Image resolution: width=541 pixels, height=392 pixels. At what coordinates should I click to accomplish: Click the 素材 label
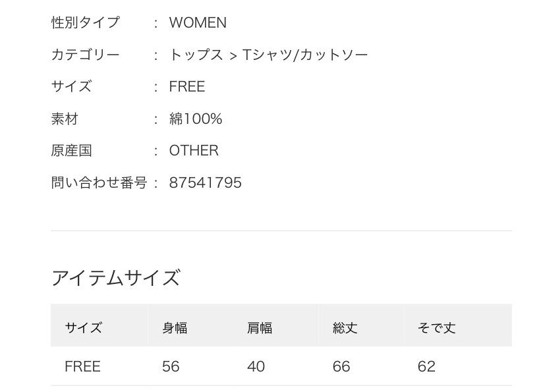pyautogui.click(x=65, y=119)
